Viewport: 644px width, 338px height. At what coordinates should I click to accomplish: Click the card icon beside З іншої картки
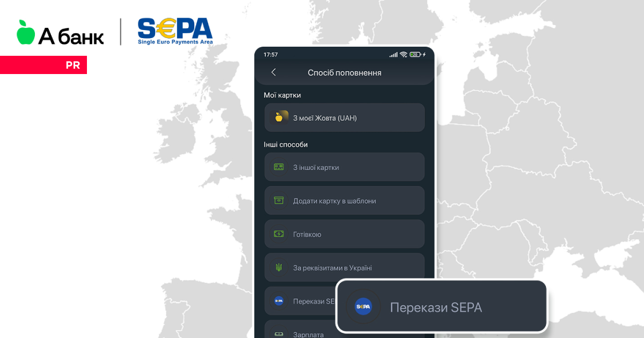[x=279, y=167]
